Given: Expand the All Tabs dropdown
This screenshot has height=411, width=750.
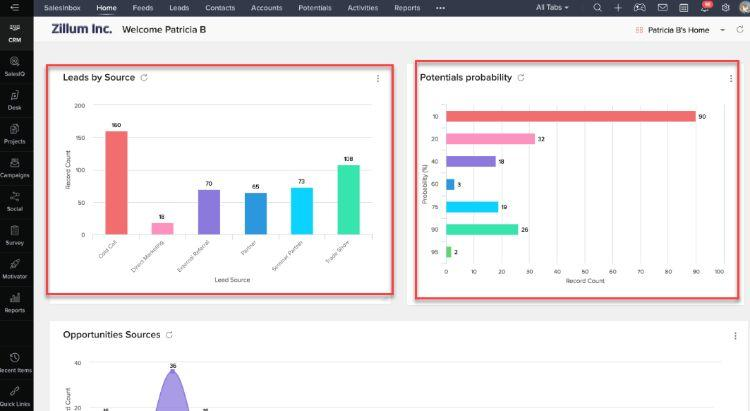Looking at the screenshot, I should point(552,8).
